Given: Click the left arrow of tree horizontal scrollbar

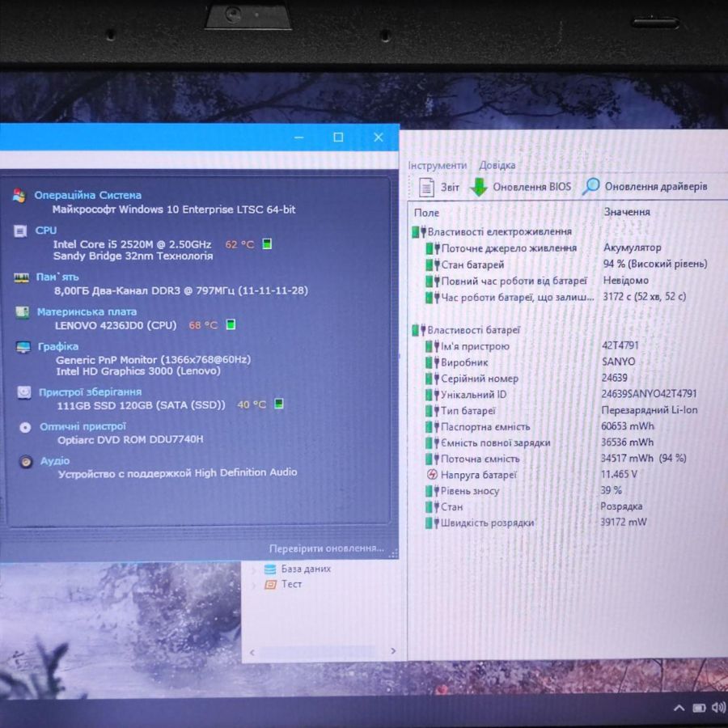Looking at the screenshot, I should 252,652.
